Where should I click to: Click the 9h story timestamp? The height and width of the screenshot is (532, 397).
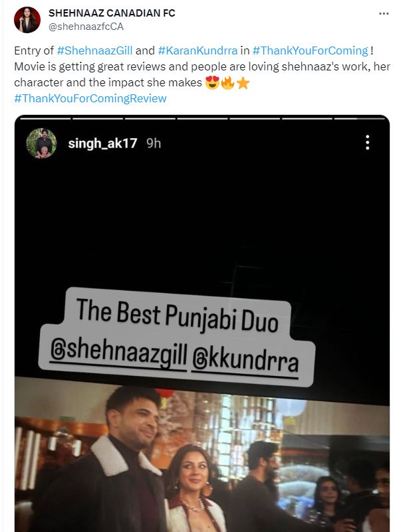tap(154, 143)
